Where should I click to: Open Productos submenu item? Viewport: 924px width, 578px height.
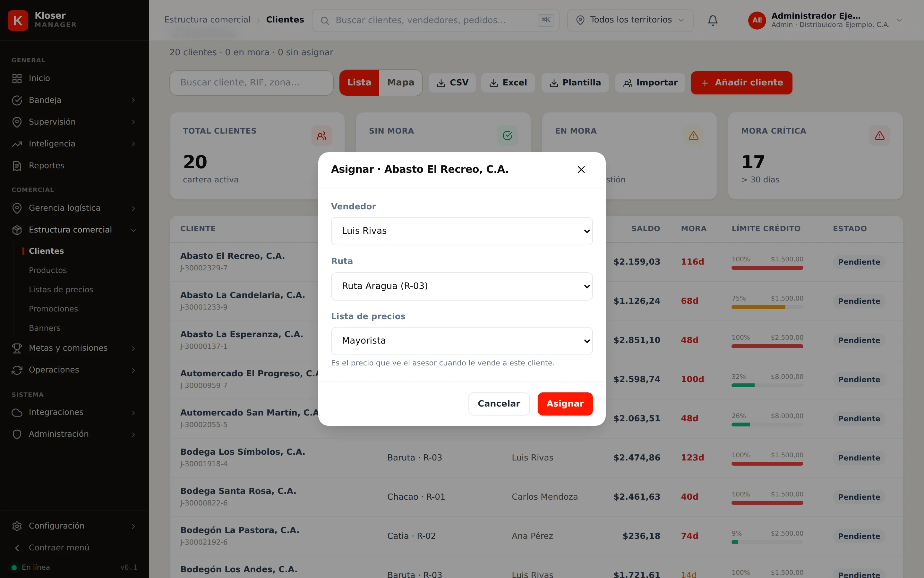coord(48,270)
